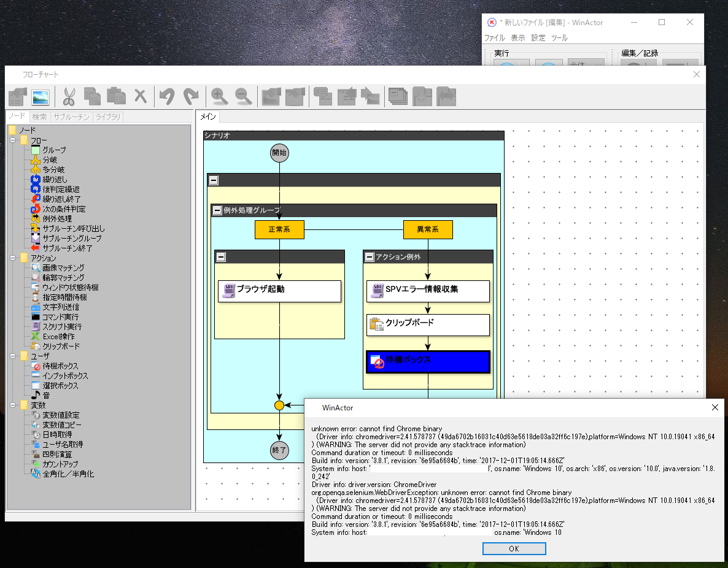Screen dimensions: 728x568
Task: Click the zoom out magnifier icon
Action: pyautogui.click(x=243, y=96)
